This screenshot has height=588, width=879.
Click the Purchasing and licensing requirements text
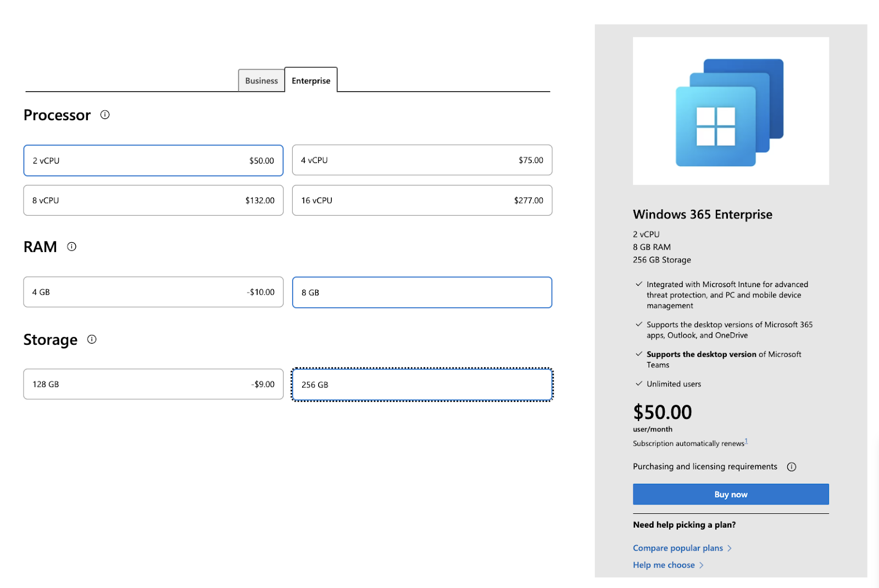[x=705, y=467]
